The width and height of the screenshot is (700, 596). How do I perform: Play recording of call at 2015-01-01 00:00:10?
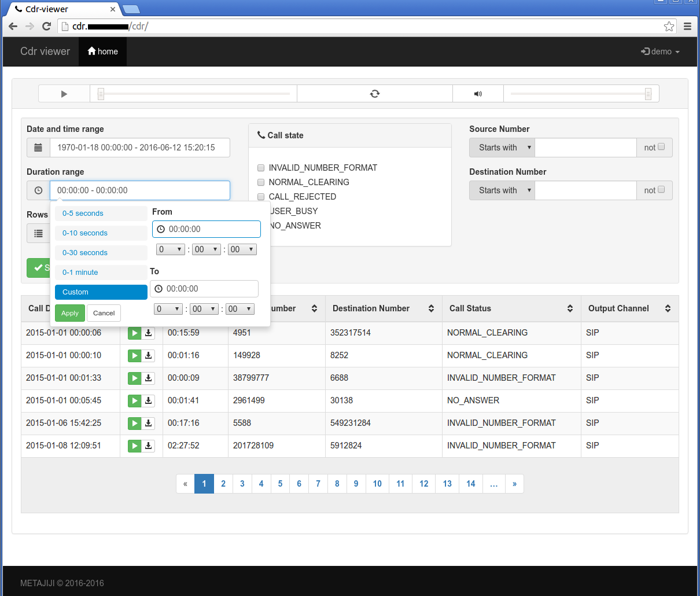134,355
